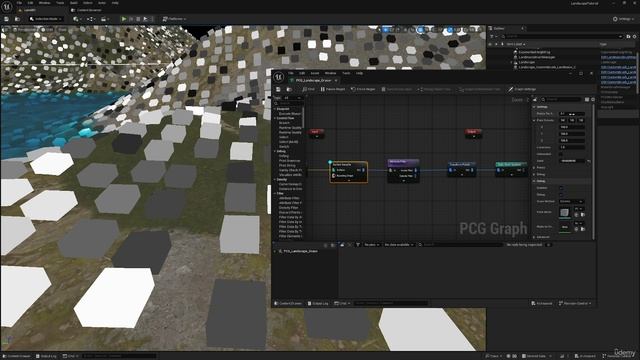640x360 pixels.
Task: Select Branch in the node palette
Action: coord(284,123)
